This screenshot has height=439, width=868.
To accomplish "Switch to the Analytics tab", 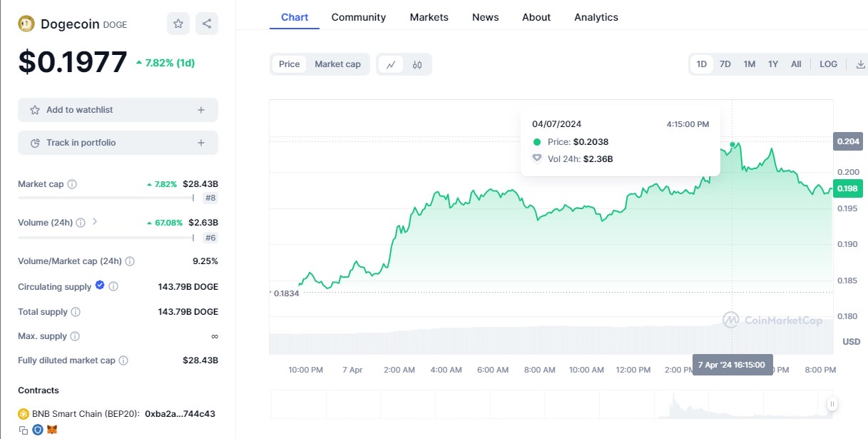I will 596,17.
